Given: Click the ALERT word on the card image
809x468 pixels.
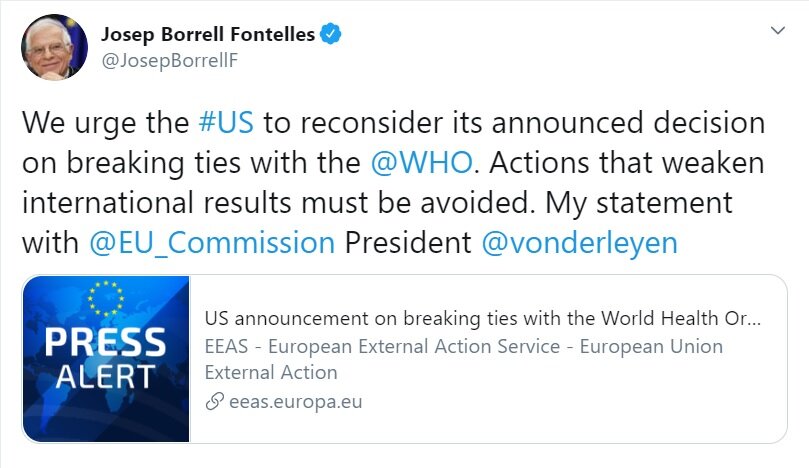Looking at the screenshot, I should pyautogui.click(x=105, y=376).
